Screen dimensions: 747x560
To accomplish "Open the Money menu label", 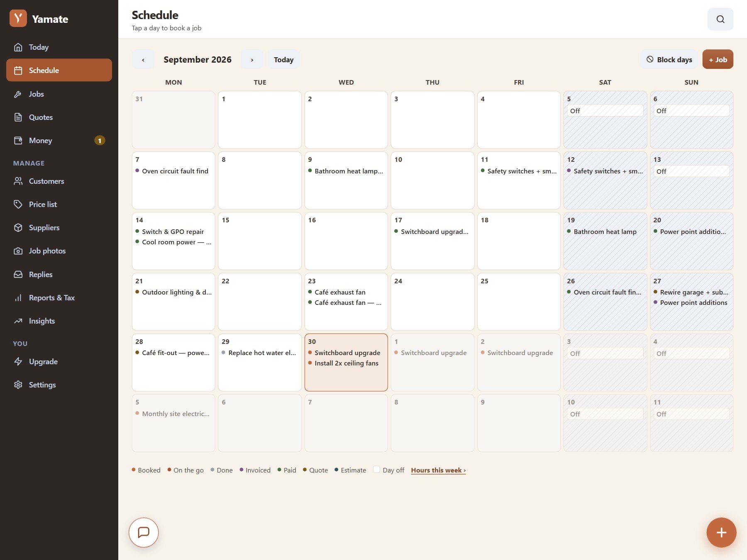I will 41,141.
